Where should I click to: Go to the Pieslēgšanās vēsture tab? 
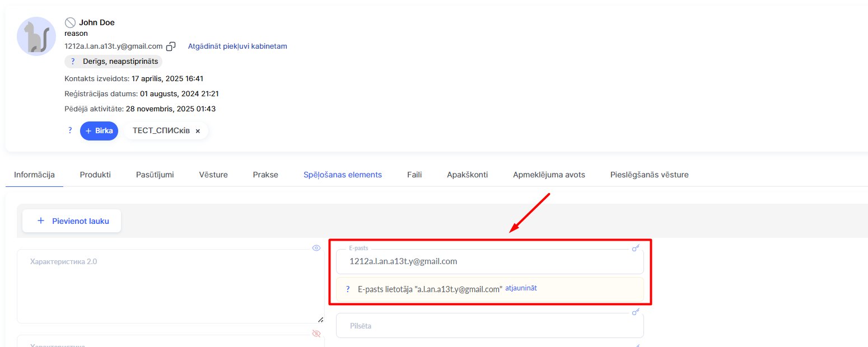(649, 175)
